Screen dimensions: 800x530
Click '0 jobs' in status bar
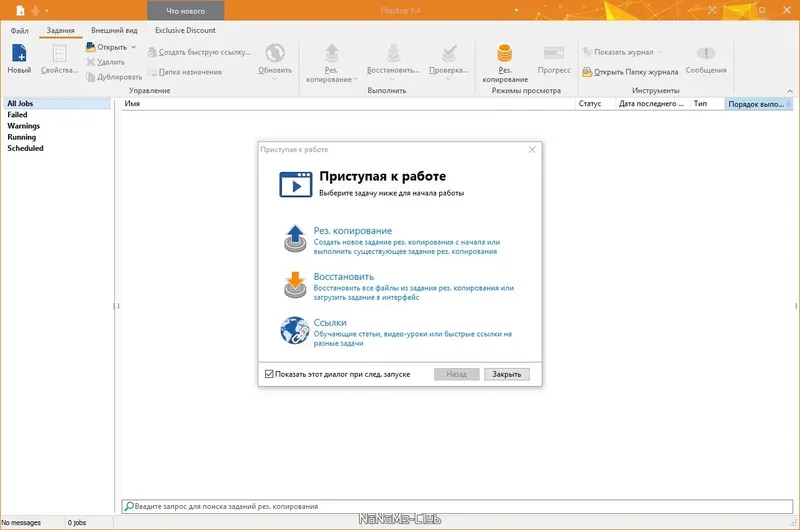(x=77, y=522)
